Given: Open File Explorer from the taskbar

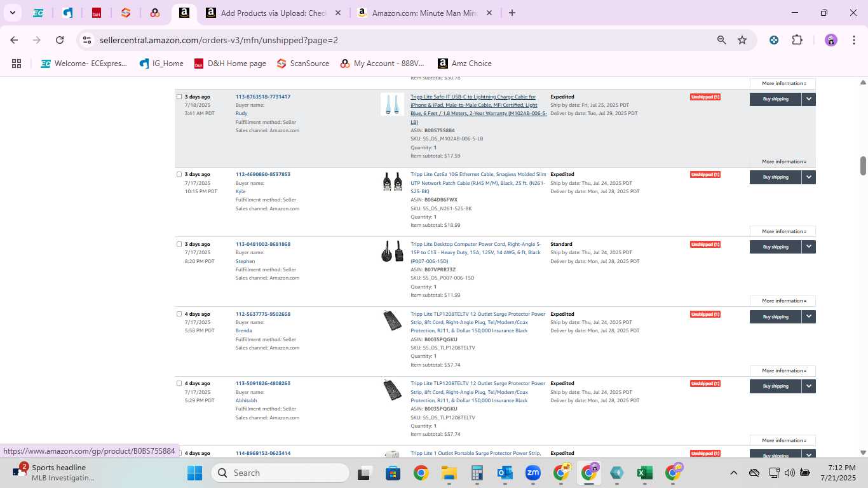Looking at the screenshot, I should pyautogui.click(x=449, y=473).
